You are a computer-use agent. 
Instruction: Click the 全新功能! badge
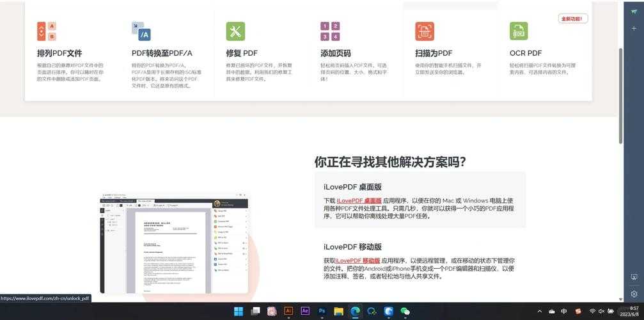[x=572, y=19]
